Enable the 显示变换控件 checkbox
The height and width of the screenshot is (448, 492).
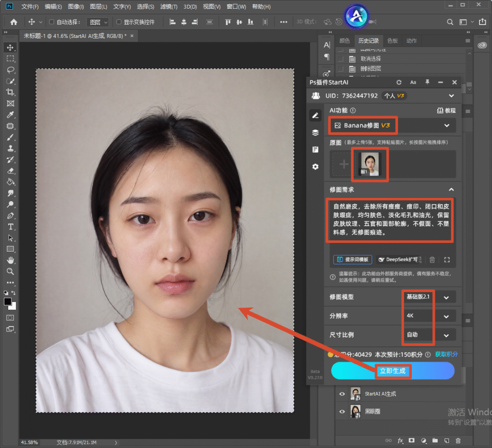point(119,22)
